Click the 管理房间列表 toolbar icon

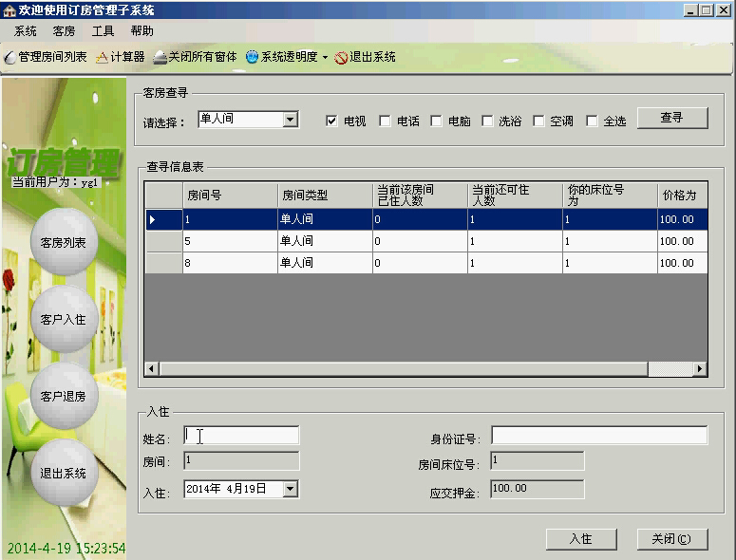click(x=9, y=57)
